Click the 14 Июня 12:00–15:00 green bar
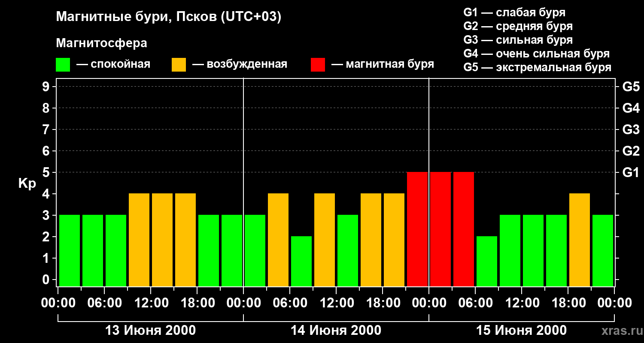This screenshot has height=343, width=644. pos(348,250)
